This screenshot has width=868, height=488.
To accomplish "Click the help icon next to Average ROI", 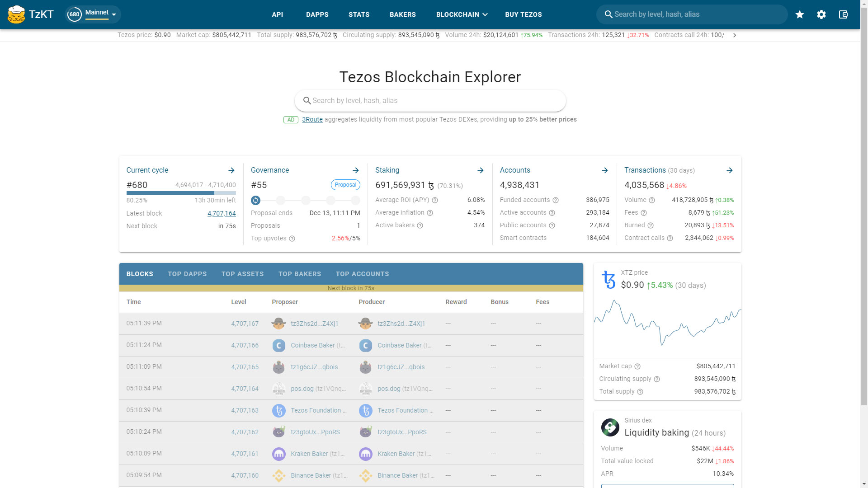I will pyautogui.click(x=435, y=200).
